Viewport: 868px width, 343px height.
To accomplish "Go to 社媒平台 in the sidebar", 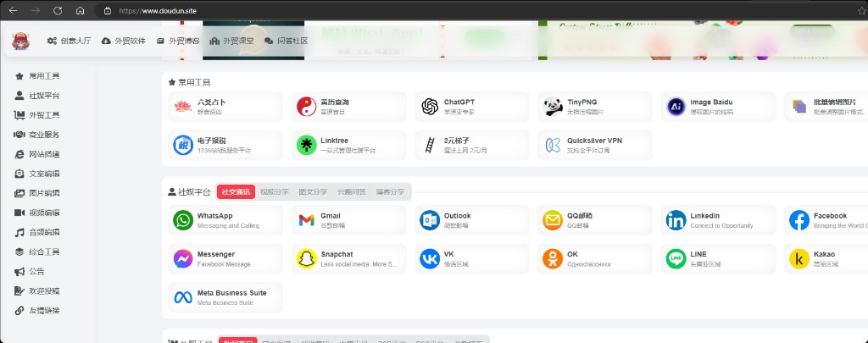I will pyautogui.click(x=37, y=96).
